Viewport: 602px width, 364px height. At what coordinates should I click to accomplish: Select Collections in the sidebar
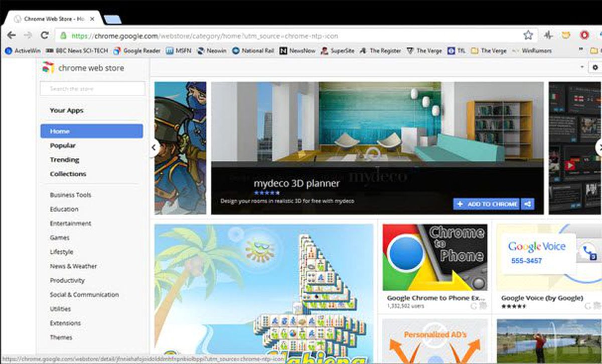pos(68,174)
